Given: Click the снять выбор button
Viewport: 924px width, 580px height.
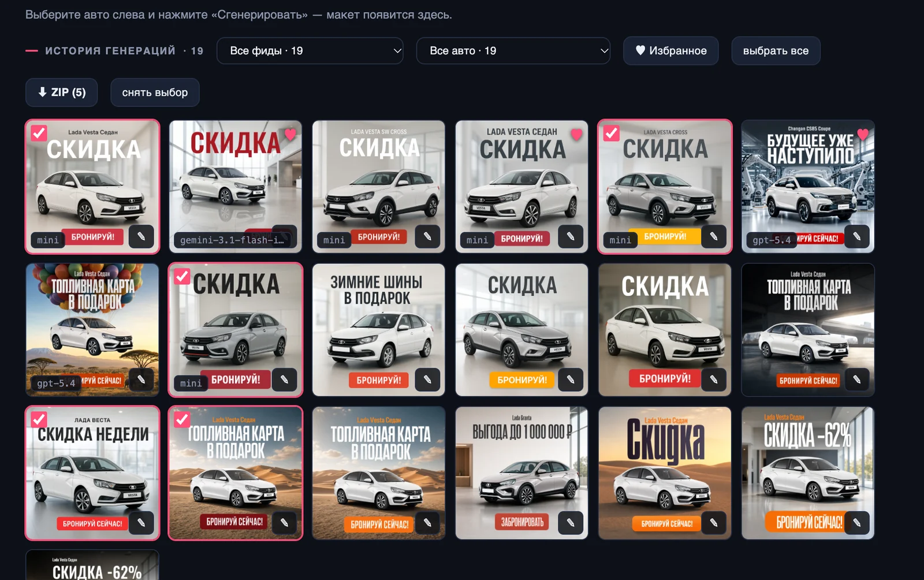Looking at the screenshot, I should coord(155,92).
